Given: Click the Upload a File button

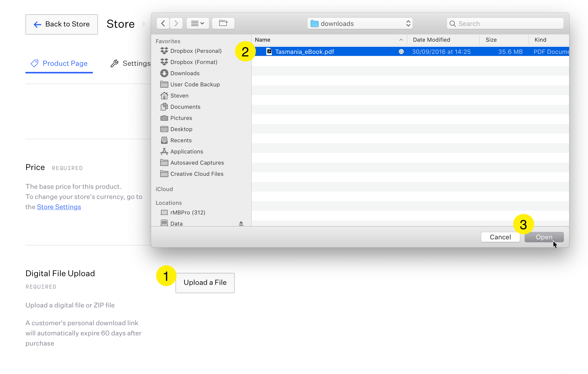Looking at the screenshot, I should click(x=205, y=283).
